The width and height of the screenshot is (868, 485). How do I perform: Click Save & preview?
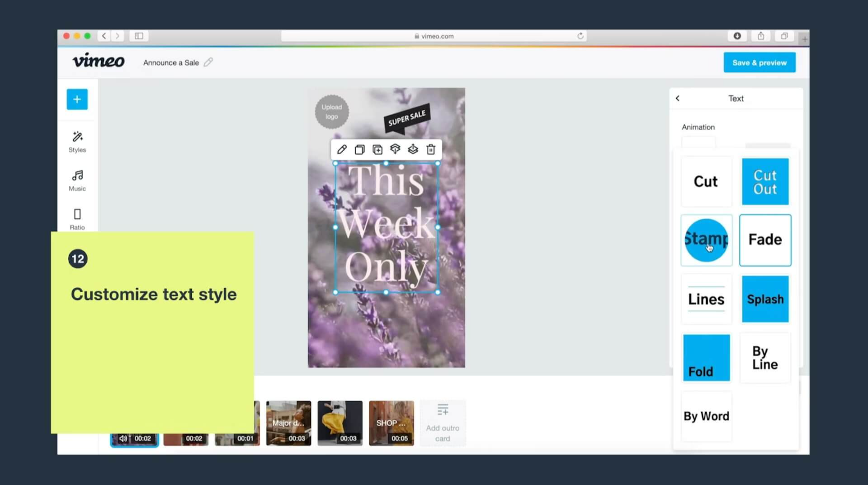click(x=759, y=62)
